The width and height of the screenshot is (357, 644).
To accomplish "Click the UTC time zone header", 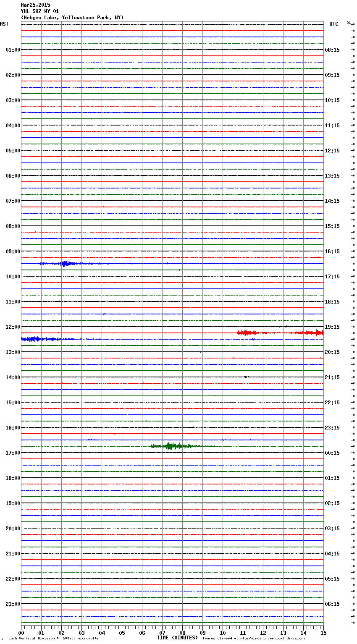I will (333, 24).
